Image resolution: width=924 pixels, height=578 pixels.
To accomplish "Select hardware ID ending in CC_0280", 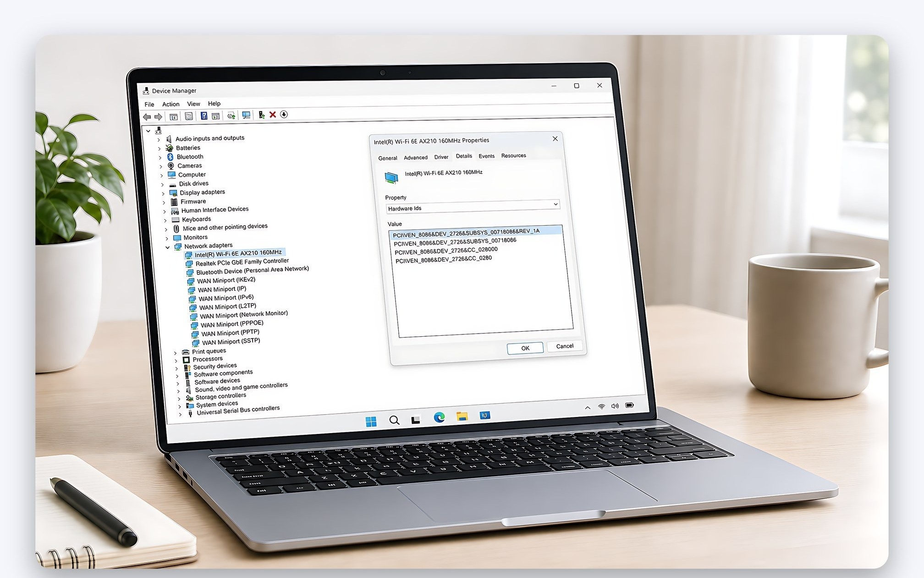I will (444, 259).
